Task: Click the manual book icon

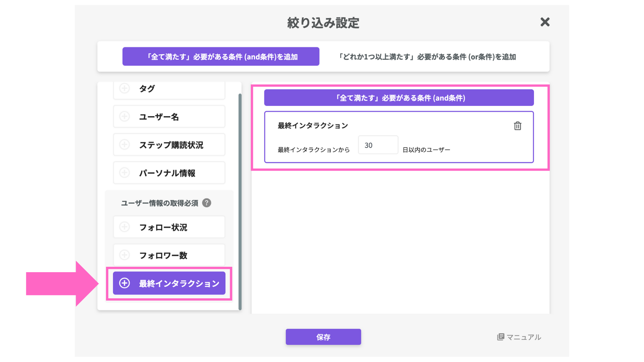Action: (500, 337)
